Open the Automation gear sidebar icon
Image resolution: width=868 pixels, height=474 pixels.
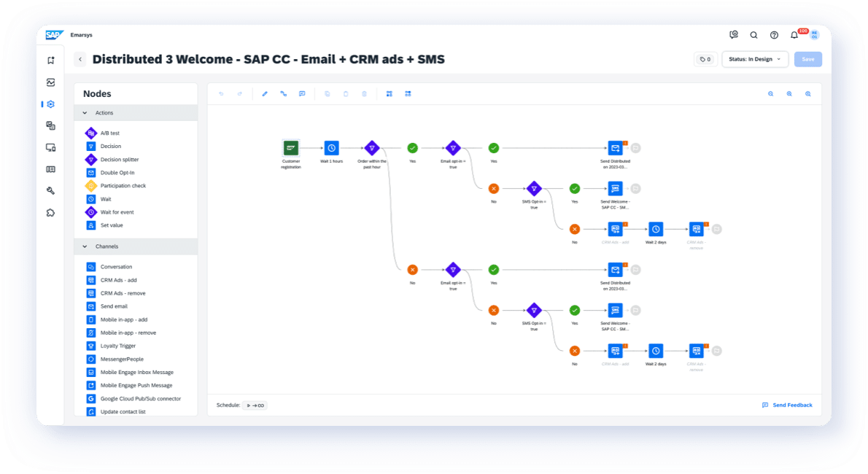[51, 104]
